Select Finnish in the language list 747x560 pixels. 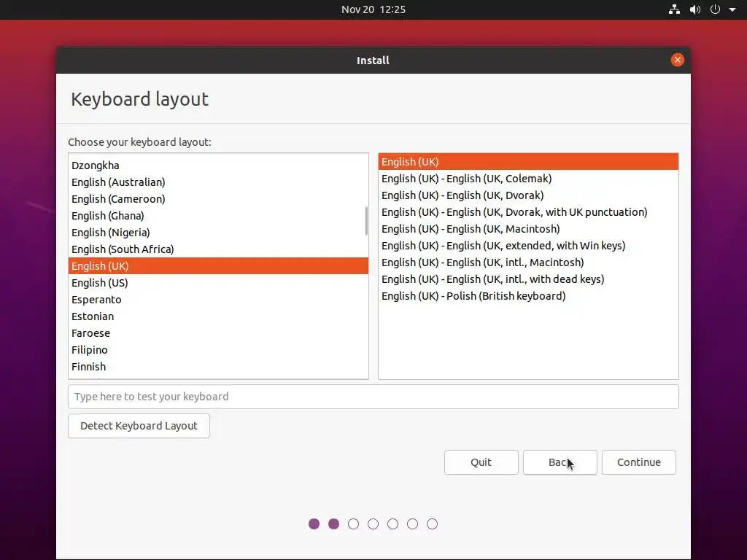[x=218, y=367]
